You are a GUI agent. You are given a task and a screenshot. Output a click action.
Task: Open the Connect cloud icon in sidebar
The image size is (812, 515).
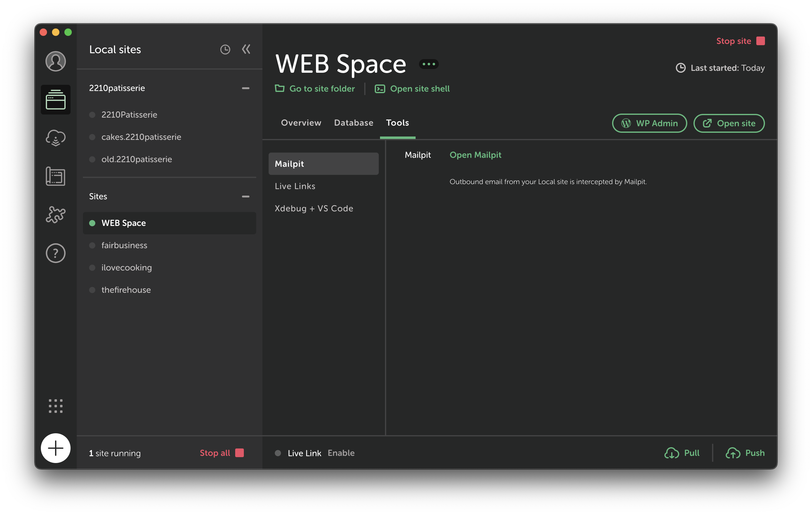(56, 138)
